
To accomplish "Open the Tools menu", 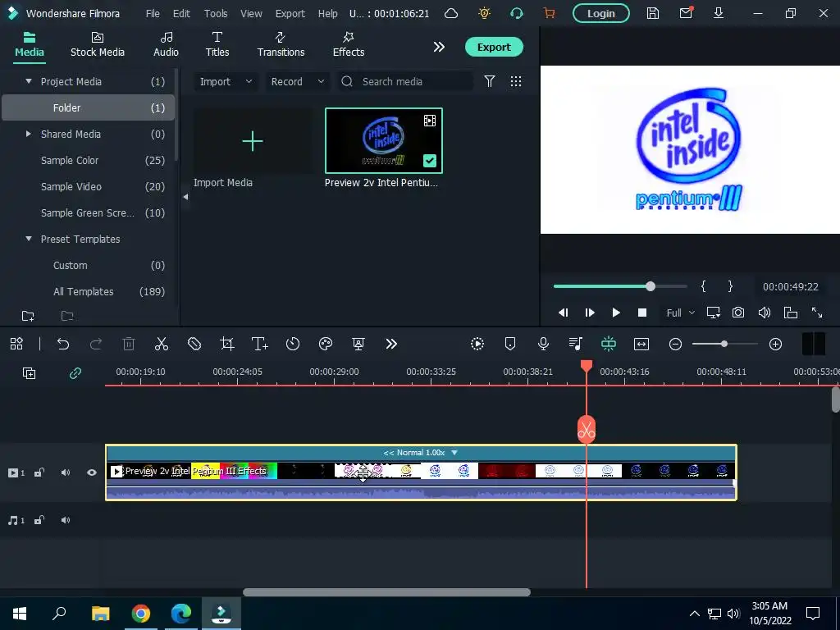I will pos(216,13).
